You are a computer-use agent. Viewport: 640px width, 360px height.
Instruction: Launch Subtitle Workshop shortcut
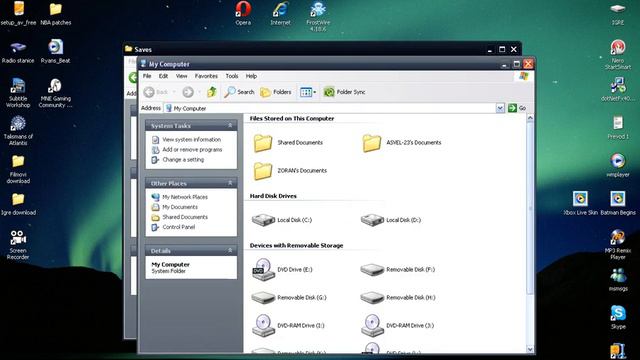pyautogui.click(x=18, y=93)
